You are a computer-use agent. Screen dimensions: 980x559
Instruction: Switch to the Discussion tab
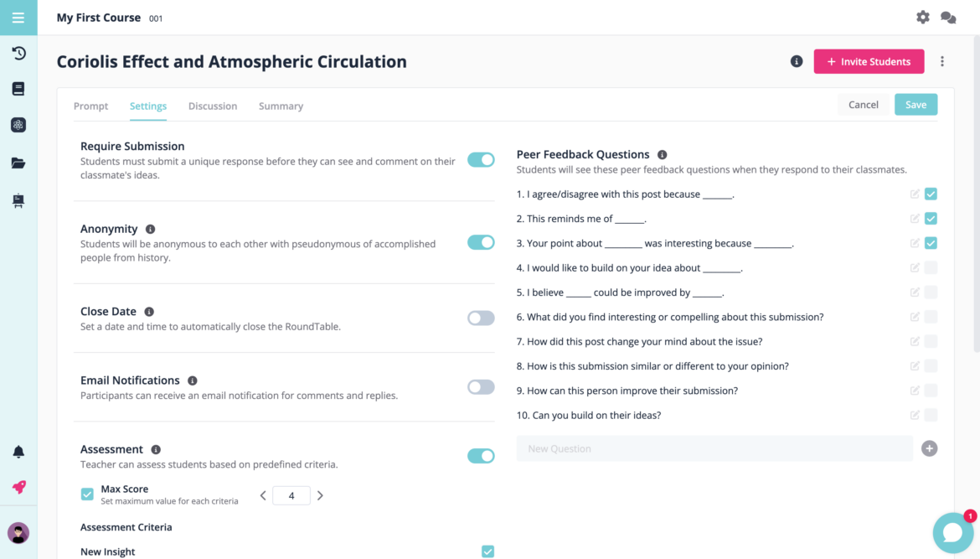[x=213, y=106]
